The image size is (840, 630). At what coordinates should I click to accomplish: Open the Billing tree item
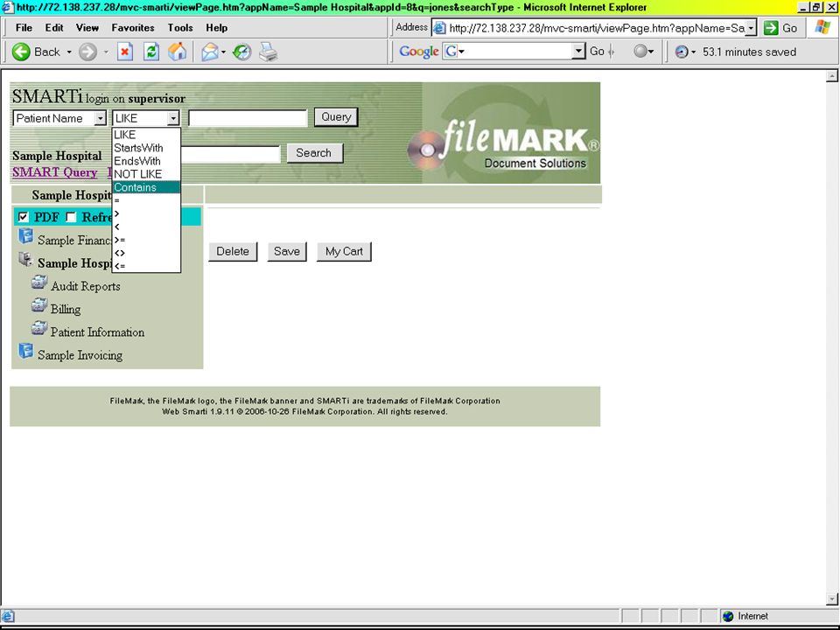pyautogui.click(x=66, y=310)
